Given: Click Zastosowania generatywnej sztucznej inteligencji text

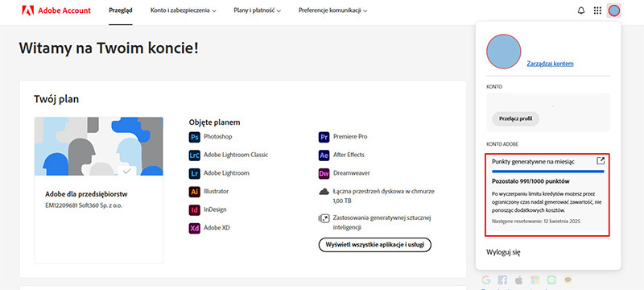Looking at the screenshot, I should (382, 222).
